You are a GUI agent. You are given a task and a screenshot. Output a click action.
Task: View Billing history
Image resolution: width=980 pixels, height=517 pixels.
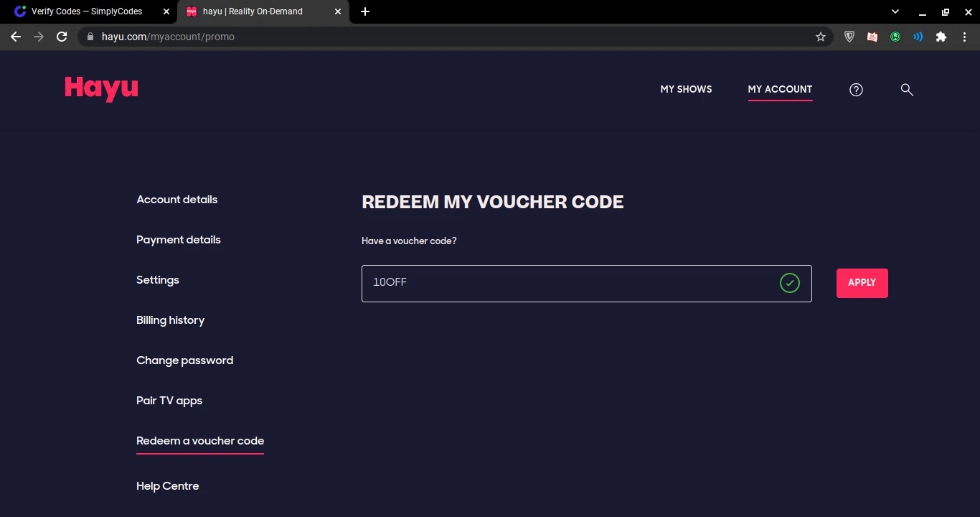click(x=170, y=320)
